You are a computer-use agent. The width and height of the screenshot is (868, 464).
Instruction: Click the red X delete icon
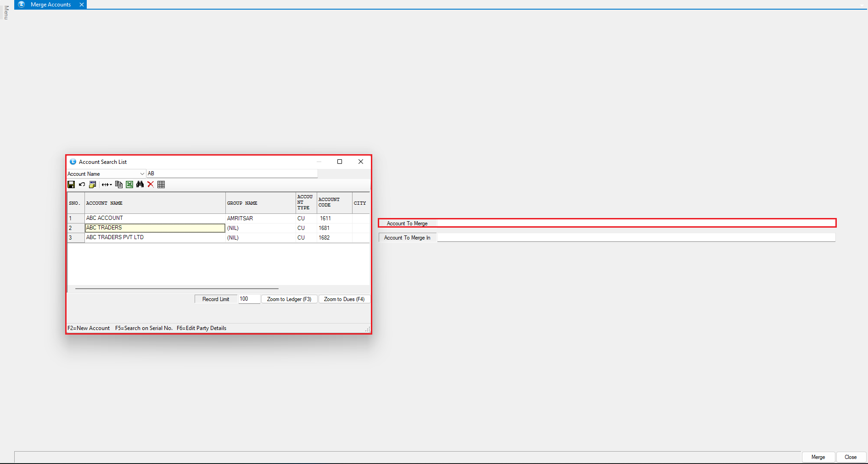pos(151,184)
